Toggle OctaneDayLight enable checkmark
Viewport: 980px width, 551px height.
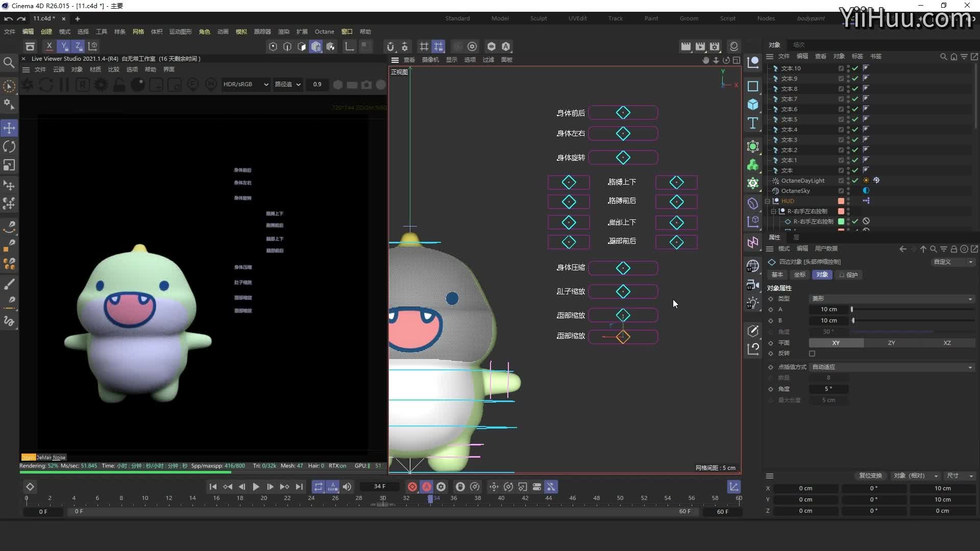(855, 180)
